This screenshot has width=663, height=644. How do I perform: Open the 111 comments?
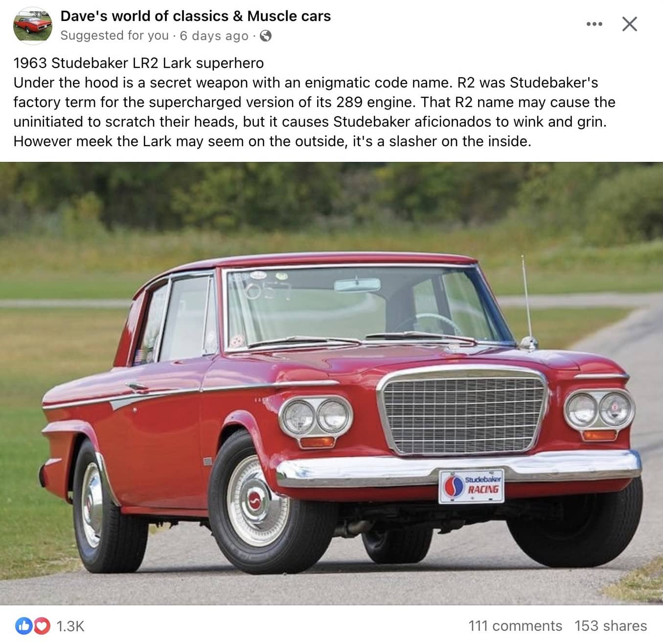click(515, 626)
